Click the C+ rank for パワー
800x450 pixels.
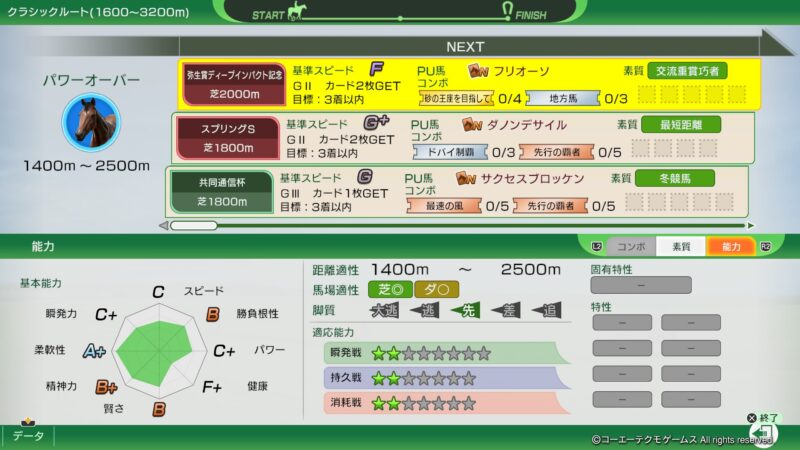pyautogui.click(x=224, y=351)
